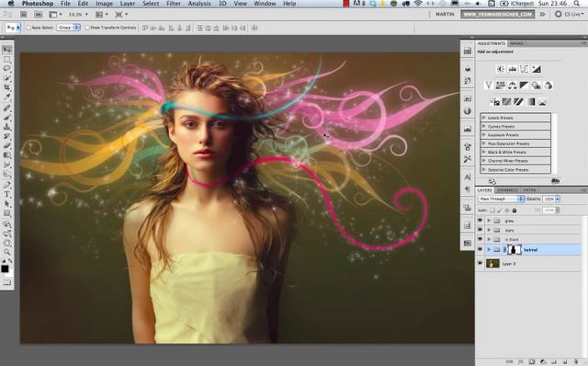The width and height of the screenshot is (588, 366).
Task: Select the Zoom magnifier tool
Action: [x=7, y=252]
